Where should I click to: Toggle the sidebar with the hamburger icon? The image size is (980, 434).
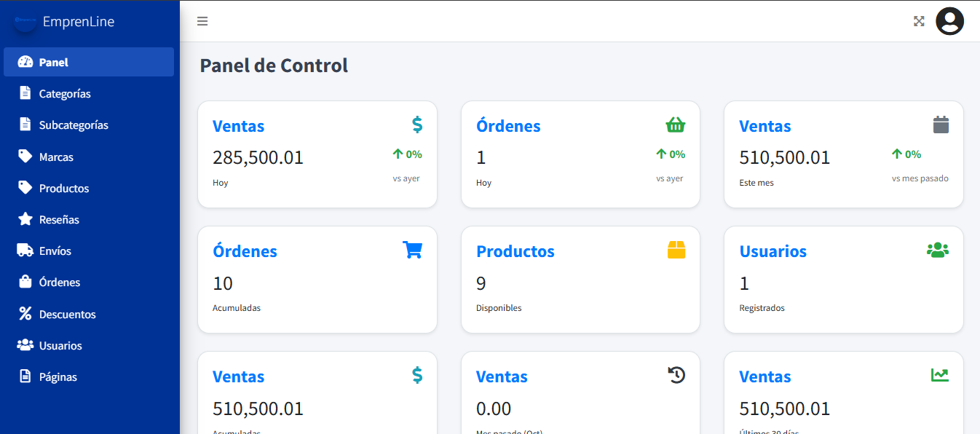[202, 21]
